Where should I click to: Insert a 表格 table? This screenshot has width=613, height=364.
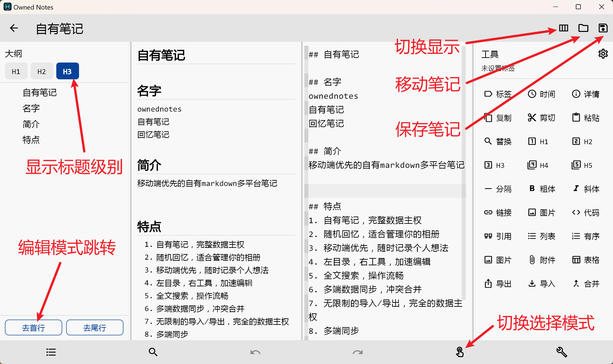click(x=586, y=260)
